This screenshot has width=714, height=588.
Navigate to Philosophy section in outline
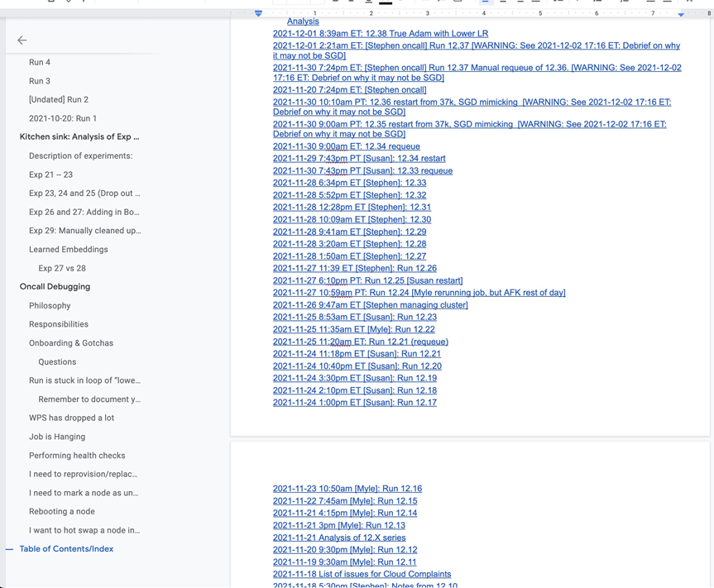[50, 306]
